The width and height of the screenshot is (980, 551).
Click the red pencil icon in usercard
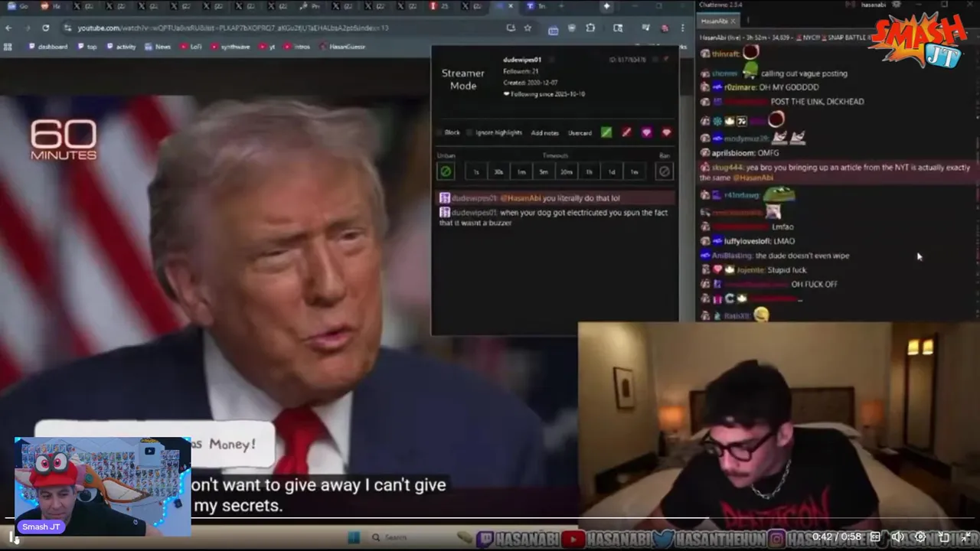pyautogui.click(x=626, y=132)
